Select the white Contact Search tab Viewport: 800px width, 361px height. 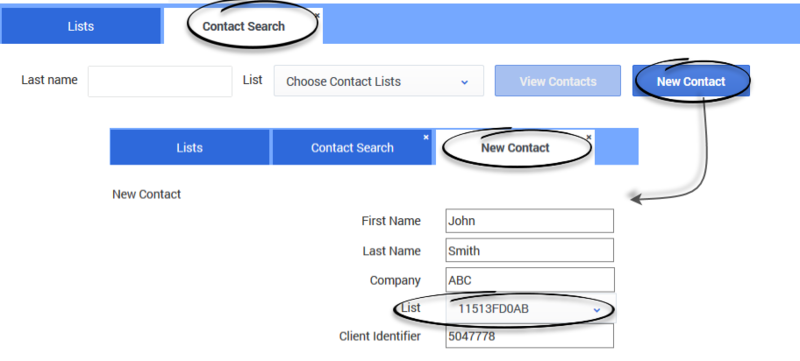coord(243,26)
